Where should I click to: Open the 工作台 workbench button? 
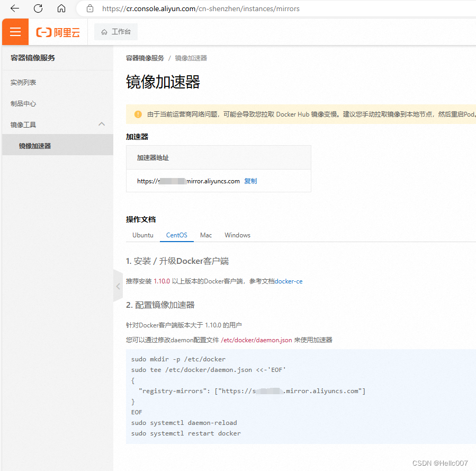pyautogui.click(x=115, y=32)
